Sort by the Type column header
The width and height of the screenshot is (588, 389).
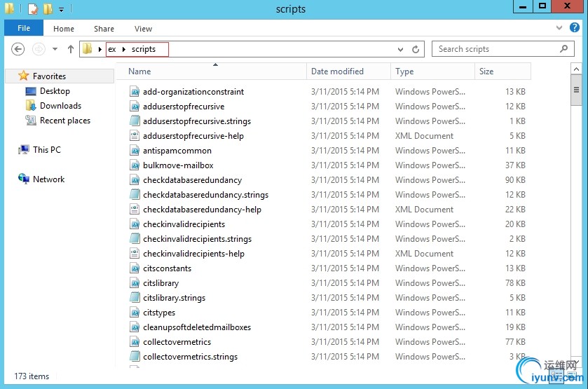click(432, 71)
